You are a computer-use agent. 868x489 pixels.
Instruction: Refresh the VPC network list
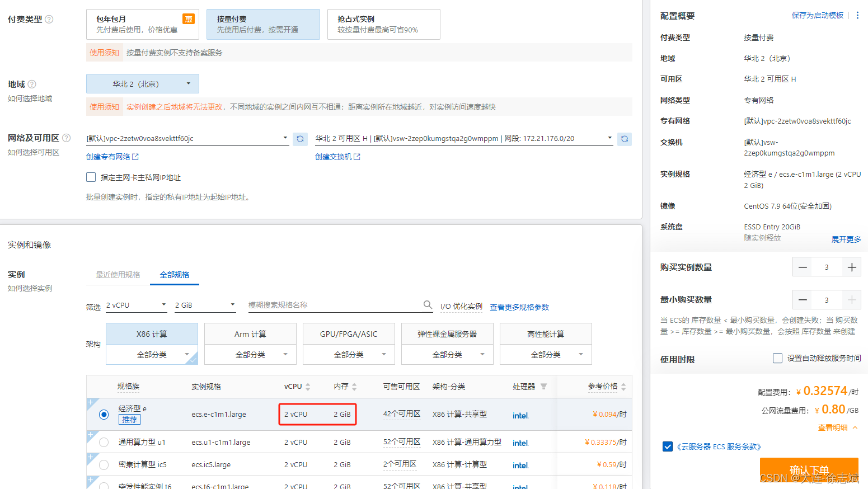point(301,138)
